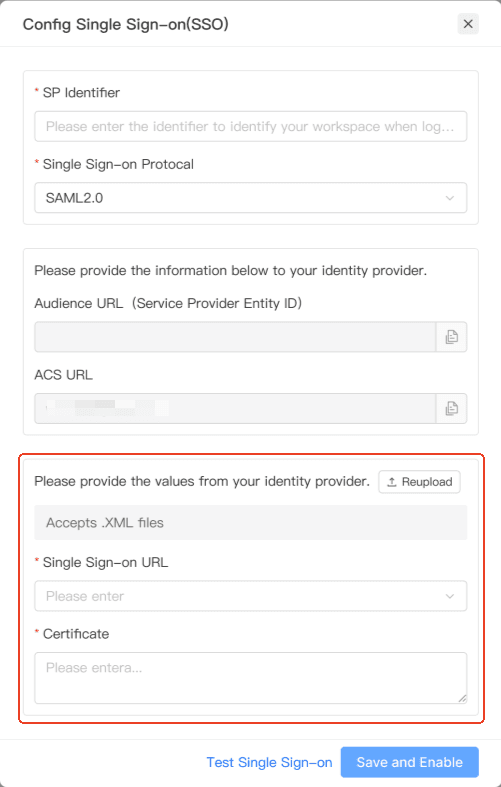Image resolution: width=501 pixels, height=787 pixels.
Task: Open the Single Sign-on Protocal select box
Action: (250, 198)
